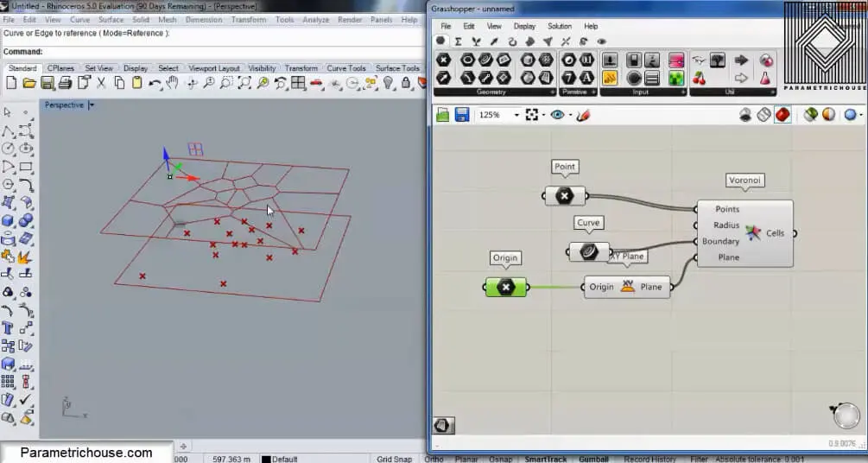Expand the Primitive panel with its plus

pos(592,92)
